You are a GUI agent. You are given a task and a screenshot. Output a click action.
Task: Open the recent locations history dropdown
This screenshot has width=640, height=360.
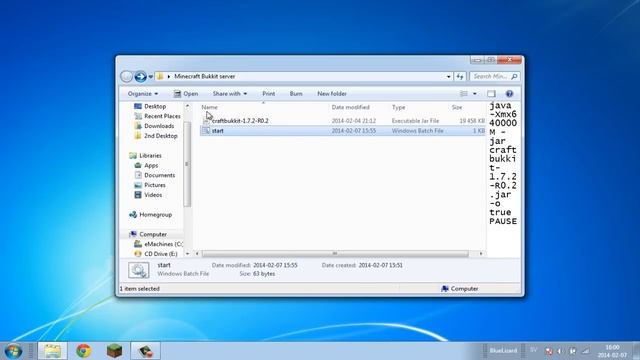click(151, 77)
